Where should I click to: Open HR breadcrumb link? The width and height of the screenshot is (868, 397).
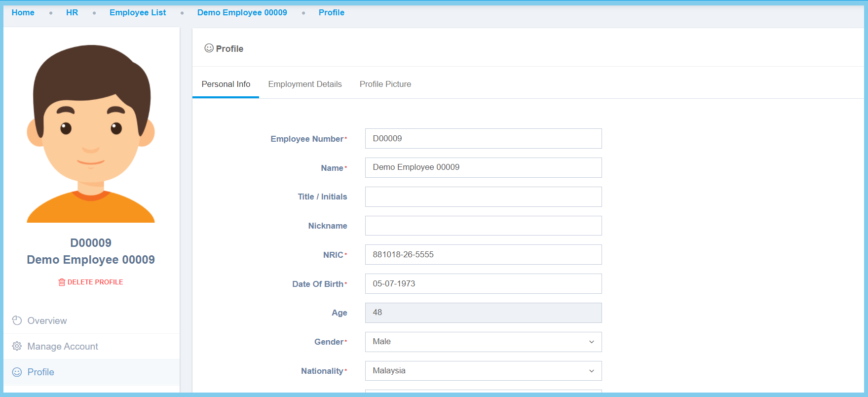tap(72, 13)
